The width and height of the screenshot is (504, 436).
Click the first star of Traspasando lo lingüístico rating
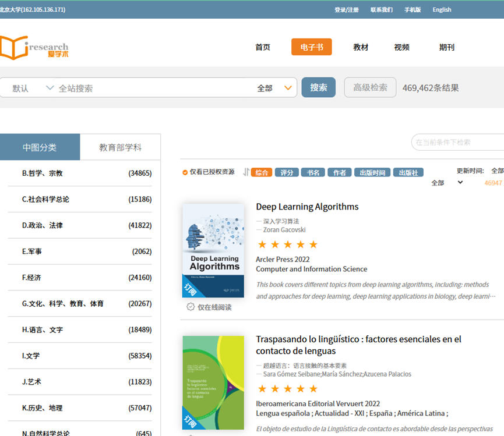pyautogui.click(x=262, y=389)
